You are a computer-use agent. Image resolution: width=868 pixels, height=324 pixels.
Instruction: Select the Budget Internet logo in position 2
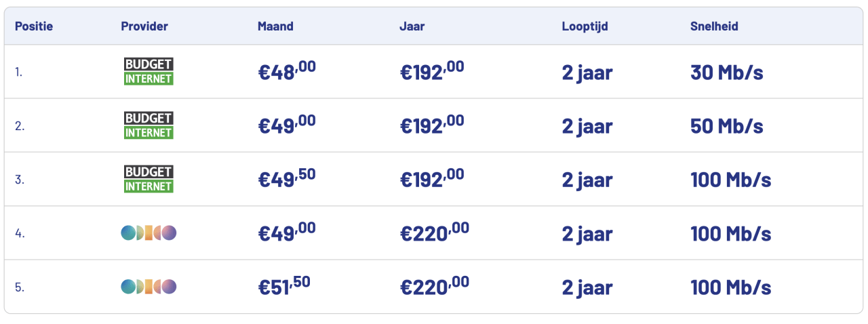[x=149, y=125]
